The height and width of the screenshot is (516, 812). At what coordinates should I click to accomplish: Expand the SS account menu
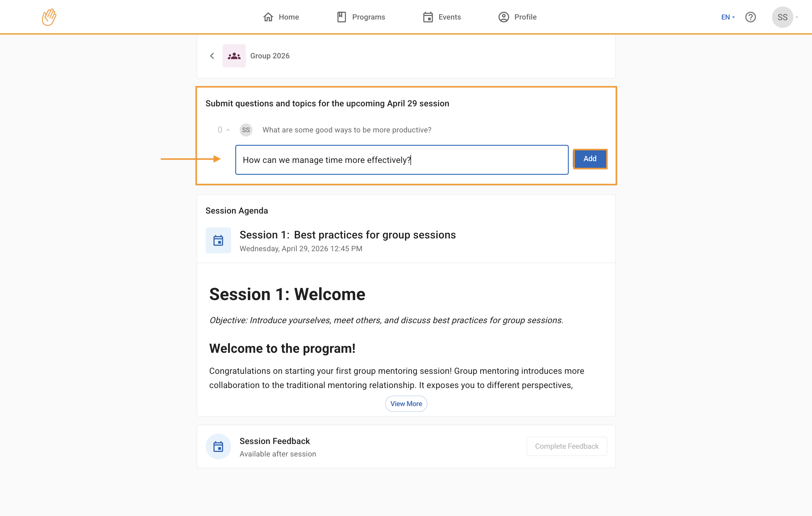[x=786, y=17]
